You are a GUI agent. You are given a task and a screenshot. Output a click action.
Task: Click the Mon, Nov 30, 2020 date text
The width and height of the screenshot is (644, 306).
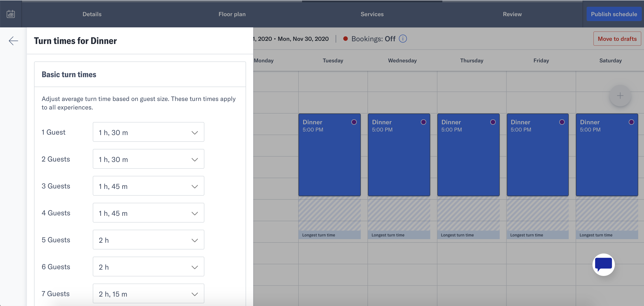303,39
